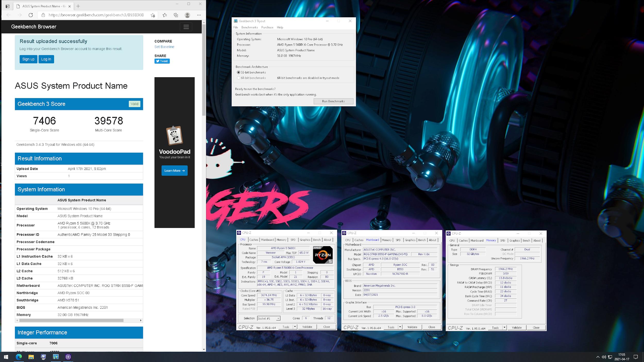Select the 32-bit benchmarks radio button
The height and width of the screenshot is (362, 644).
pos(239,72)
